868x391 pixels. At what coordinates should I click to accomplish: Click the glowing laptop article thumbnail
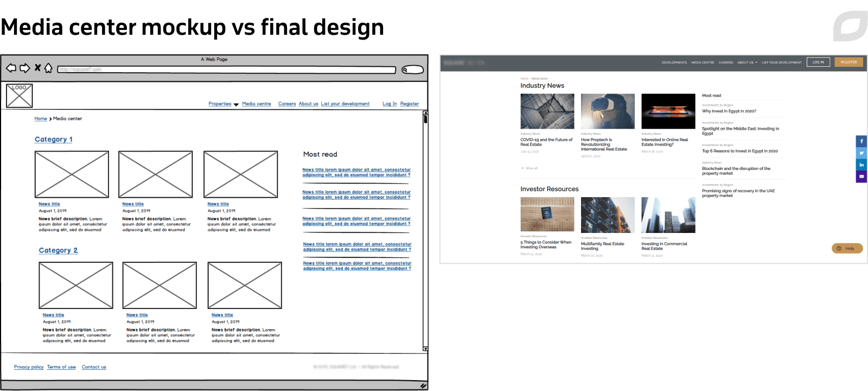[668, 111]
